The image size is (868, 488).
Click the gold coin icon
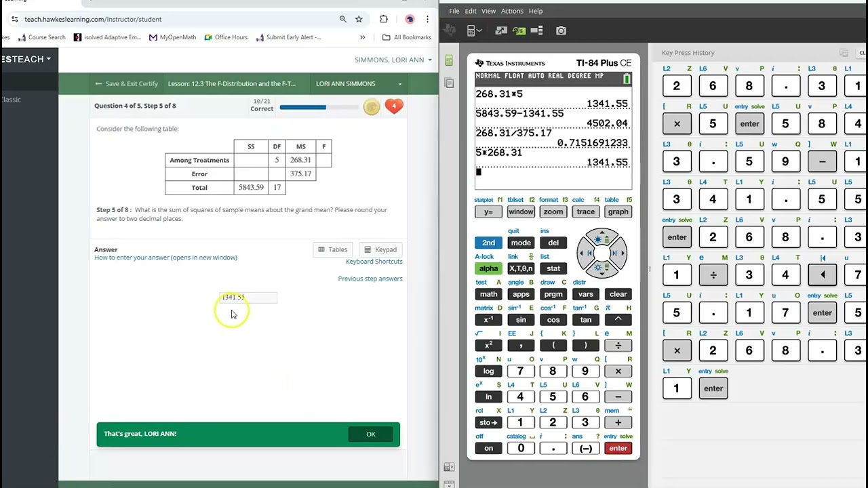(372, 106)
